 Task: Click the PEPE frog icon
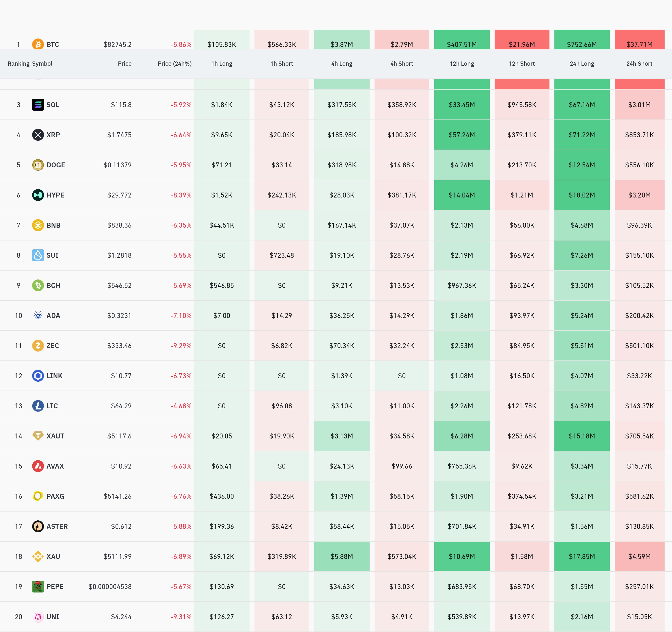(x=38, y=586)
